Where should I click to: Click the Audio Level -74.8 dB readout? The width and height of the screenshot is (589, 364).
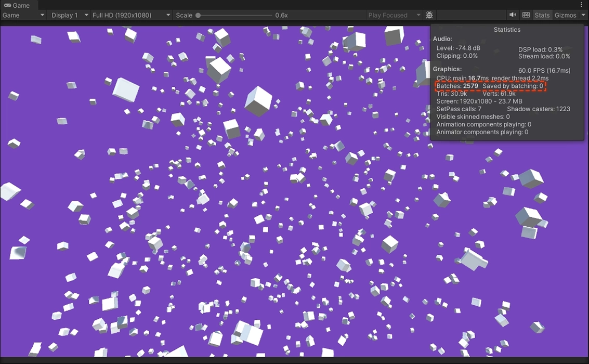(x=458, y=48)
